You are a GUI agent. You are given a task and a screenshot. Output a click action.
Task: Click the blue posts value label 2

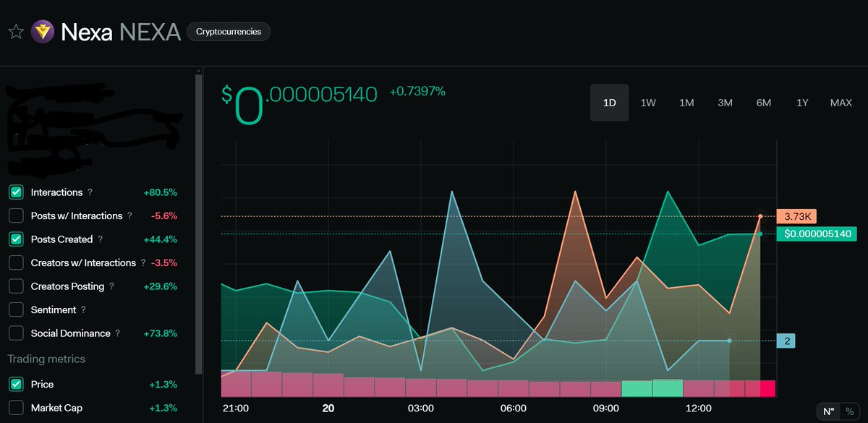(x=786, y=341)
